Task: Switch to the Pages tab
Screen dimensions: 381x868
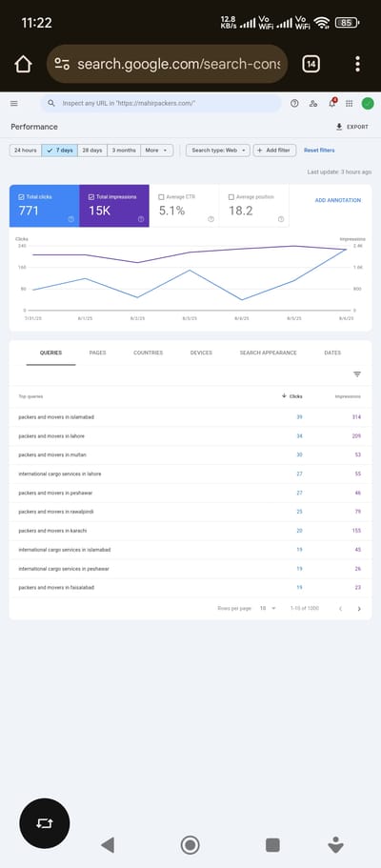Action: [x=97, y=353]
